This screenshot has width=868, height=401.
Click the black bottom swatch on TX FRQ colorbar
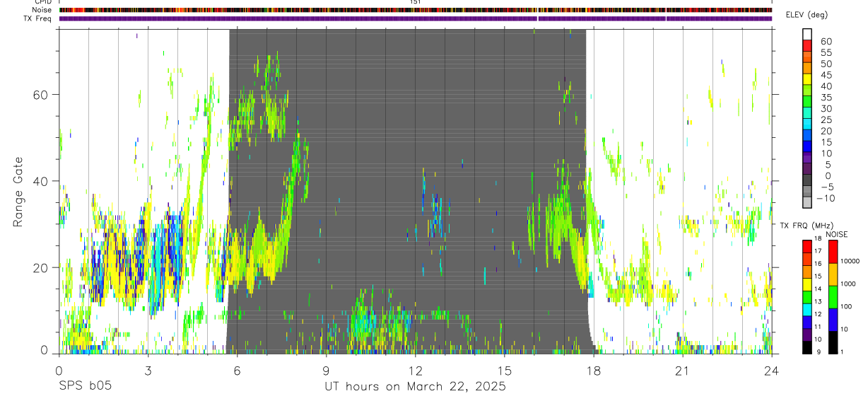click(807, 347)
